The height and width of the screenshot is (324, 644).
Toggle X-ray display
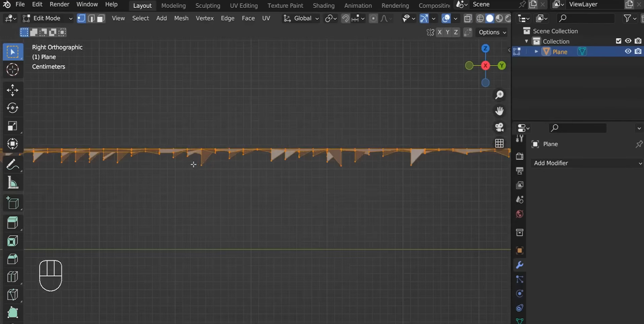[468, 19]
